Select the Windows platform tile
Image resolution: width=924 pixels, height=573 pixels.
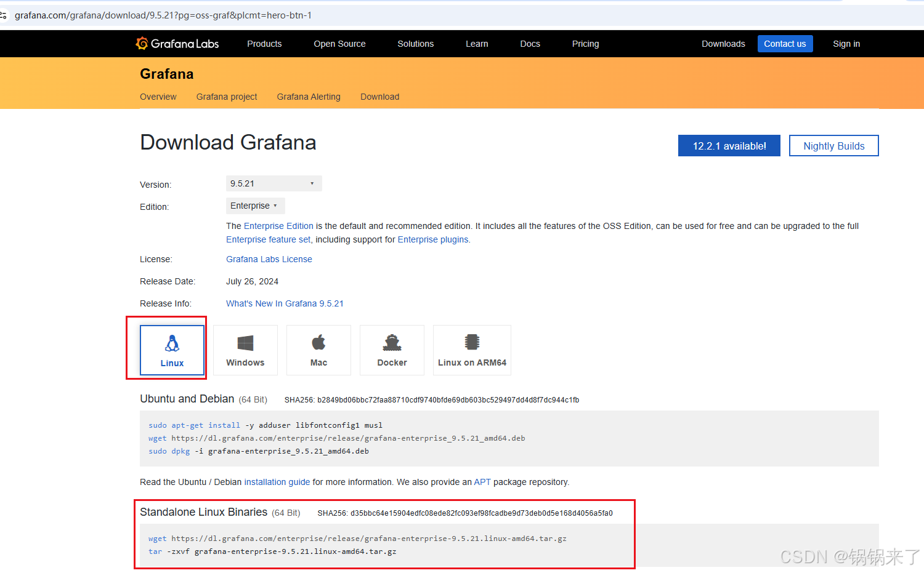245,350
